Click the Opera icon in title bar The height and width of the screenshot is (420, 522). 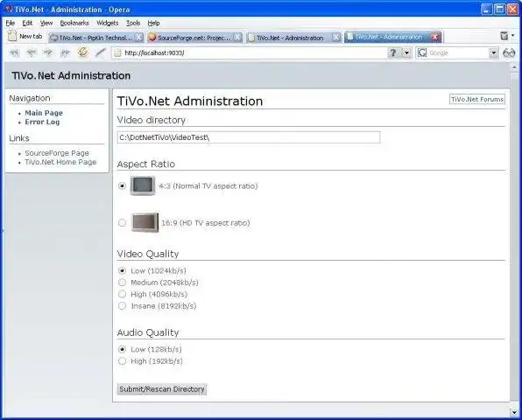9,9
